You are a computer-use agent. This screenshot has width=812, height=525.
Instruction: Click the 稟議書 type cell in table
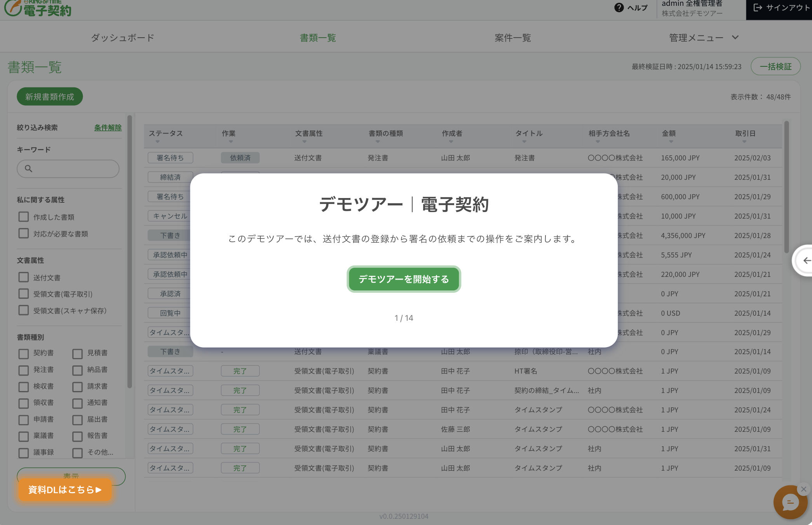(x=378, y=351)
